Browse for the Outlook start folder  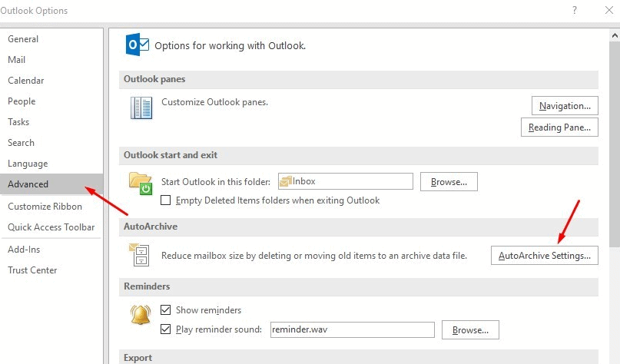tap(449, 182)
